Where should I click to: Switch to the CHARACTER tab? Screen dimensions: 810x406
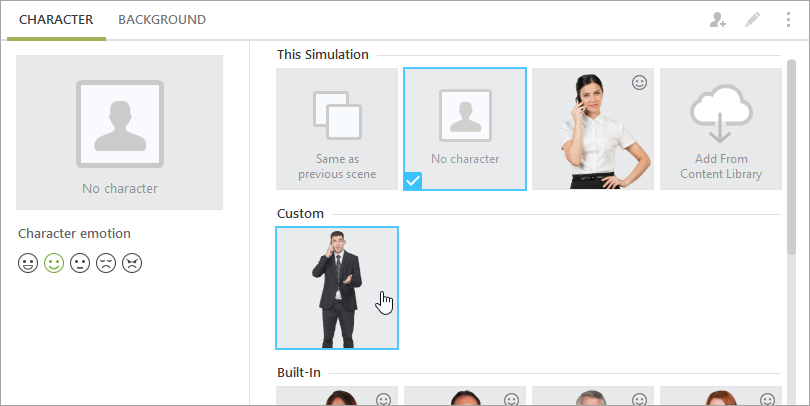(56, 20)
